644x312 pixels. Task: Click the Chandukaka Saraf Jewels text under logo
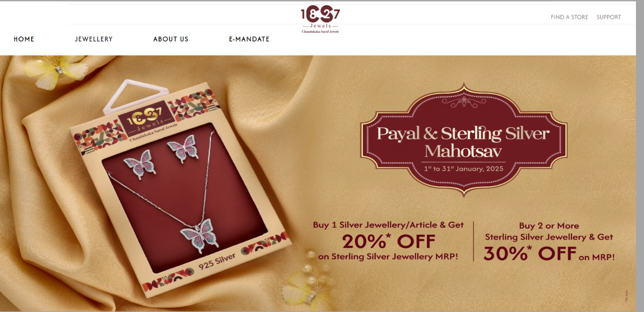click(320, 32)
